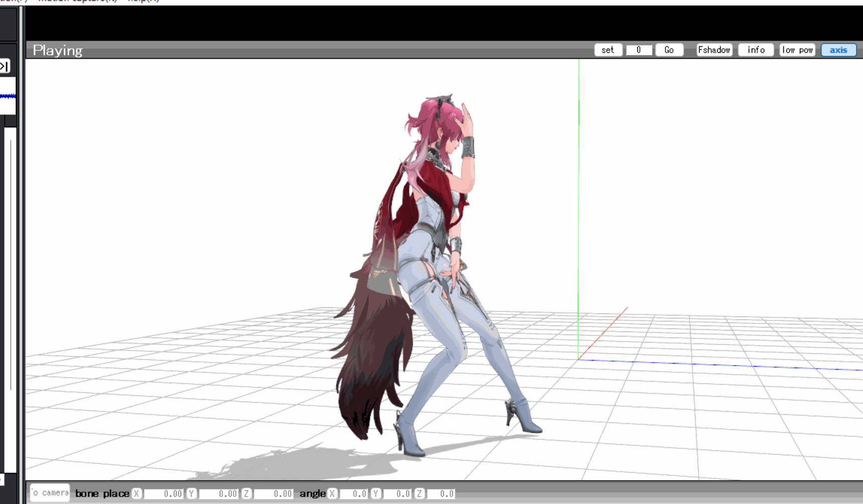
Task: Click the angle Z value field
Action: point(441,494)
